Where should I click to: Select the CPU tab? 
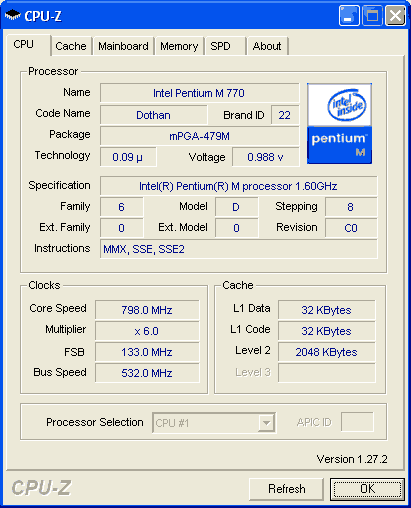(x=28, y=45)
